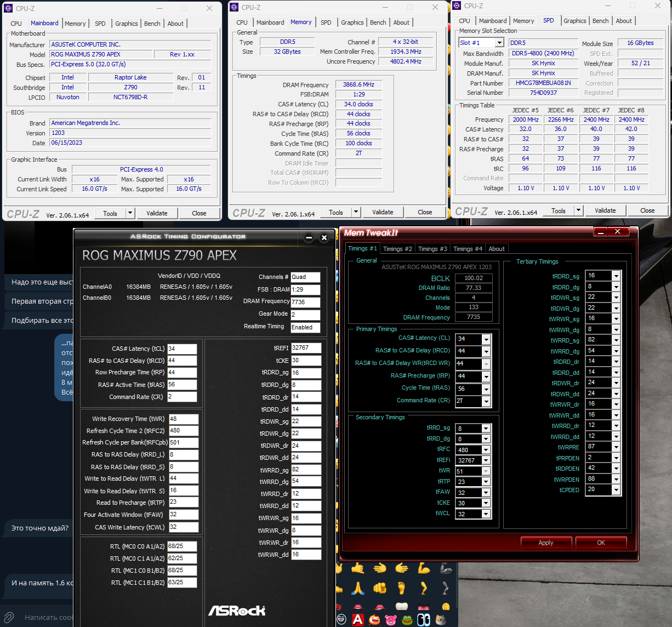The width and height of the screenshot is (672, 627).
Task: Click RTL (MC0 C0 A1/A2) field
Action: pyautogui.click(x=182, y=546)
